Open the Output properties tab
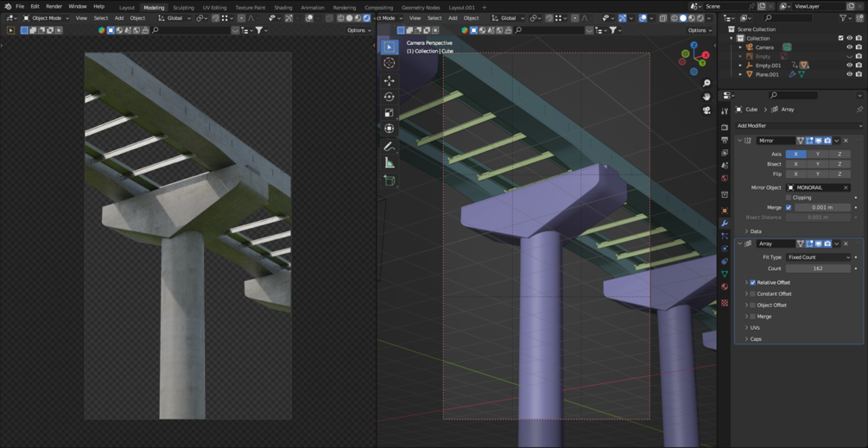Viewport: 868px width, 448px height. pos(725,140)
